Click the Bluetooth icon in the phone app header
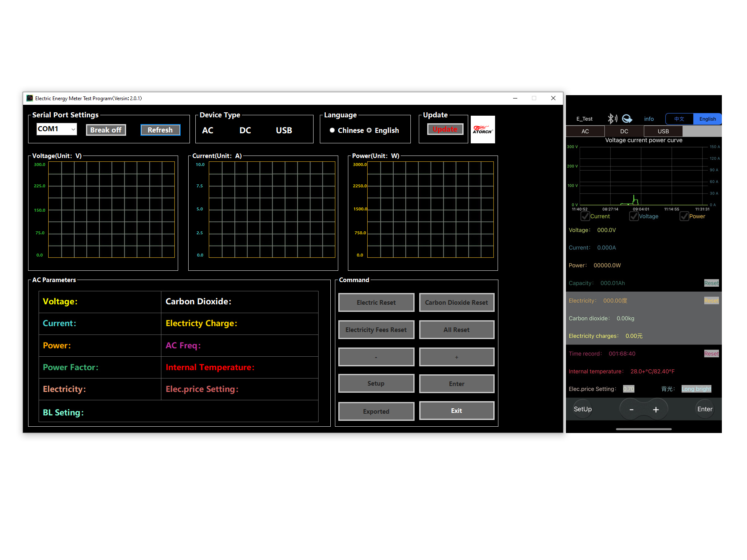 point(612,119)
